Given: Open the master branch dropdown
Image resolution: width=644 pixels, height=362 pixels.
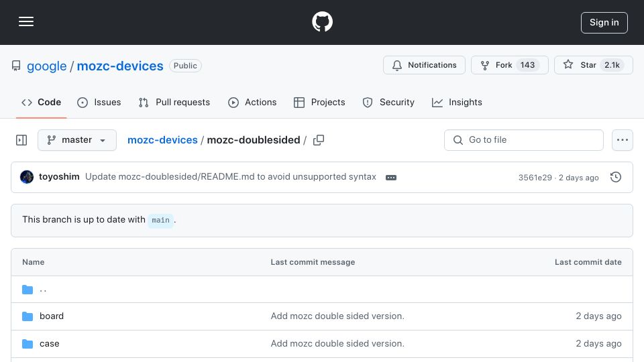Looking at the screenshot, I should tap(76, 140).
